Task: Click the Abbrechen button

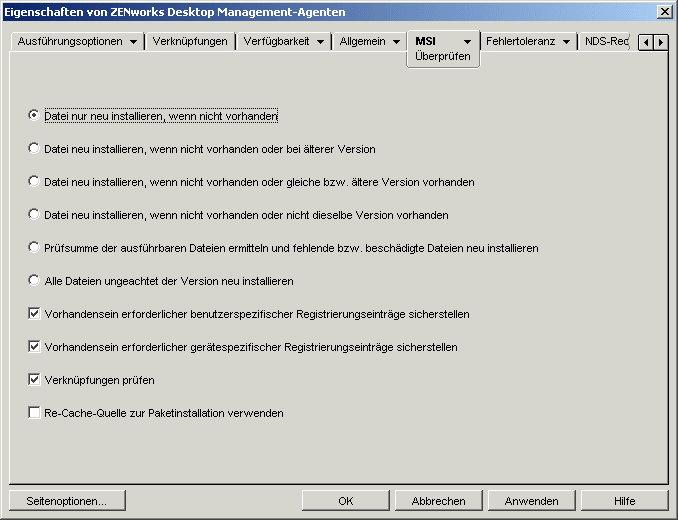Action: point(438,501)
